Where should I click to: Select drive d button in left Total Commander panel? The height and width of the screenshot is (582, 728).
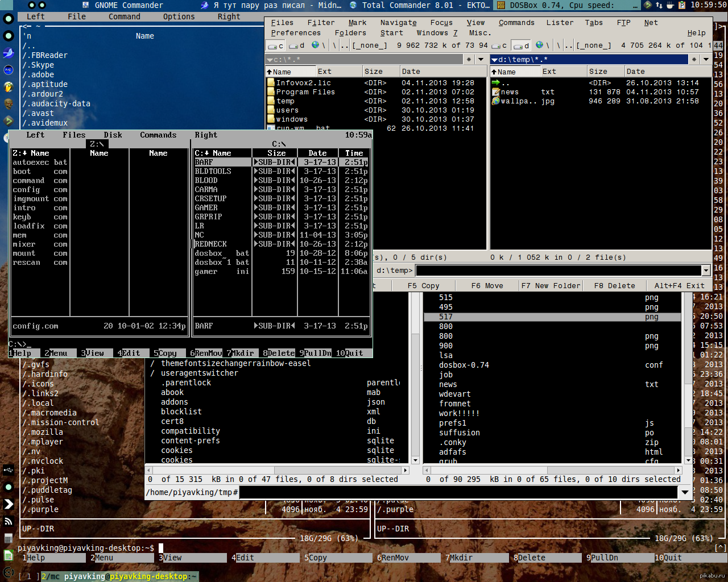(x=297, y=45)
